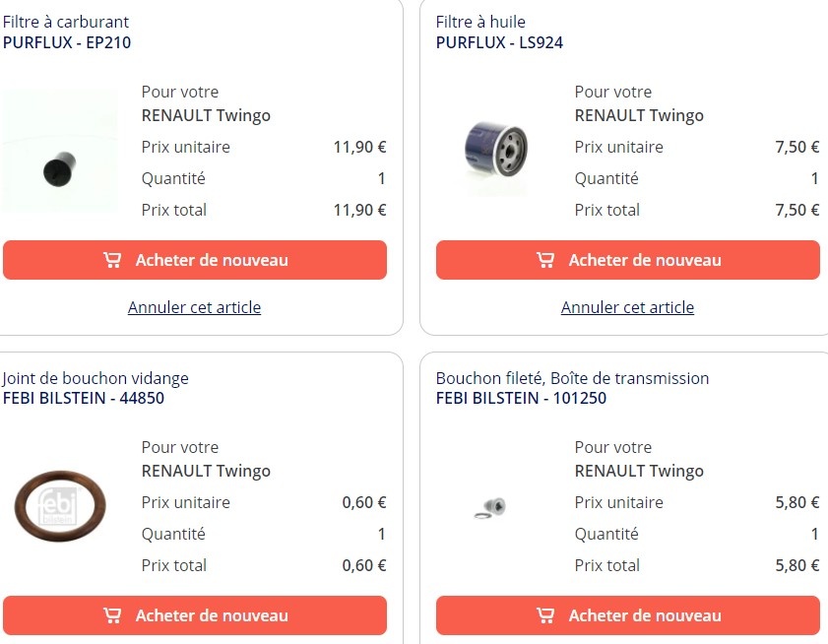828x644 pixels.
Task: Click the 'Joint de bouchon vidange' title
Action: tap(96, 378)
